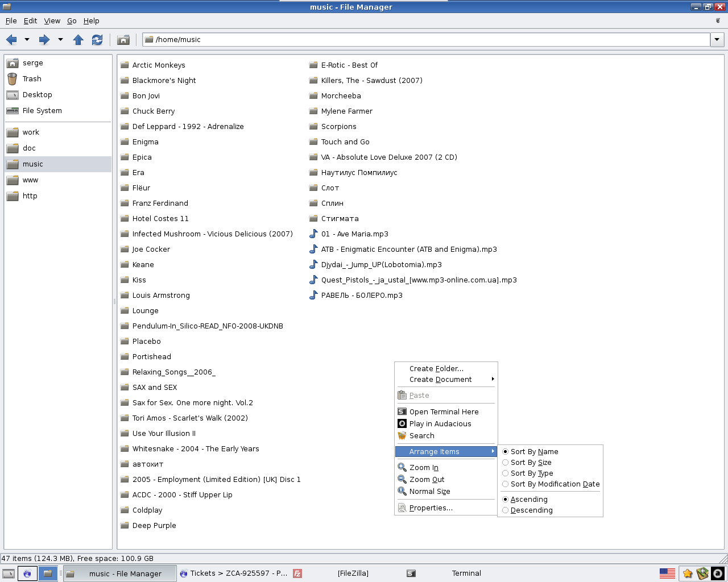Click the 01 - Ave Maria.mp3 file
The width and height of the screenshot is (728, 582).
[x=354, y=234]
